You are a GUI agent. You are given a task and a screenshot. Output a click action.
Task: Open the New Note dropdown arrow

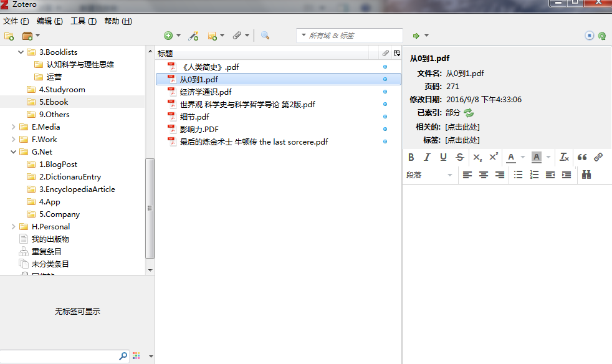[x=222, y=36]
